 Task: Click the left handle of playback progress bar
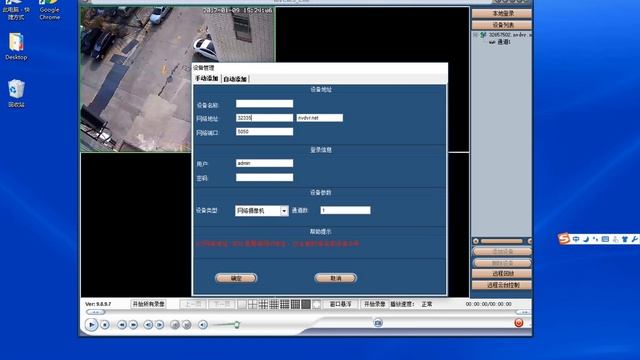(96, 312)
